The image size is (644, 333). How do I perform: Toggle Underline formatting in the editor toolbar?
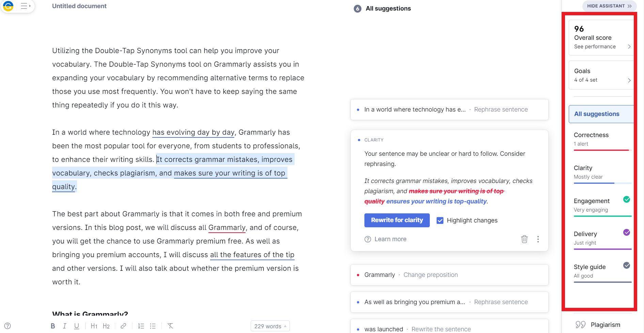tap(76, 326)
